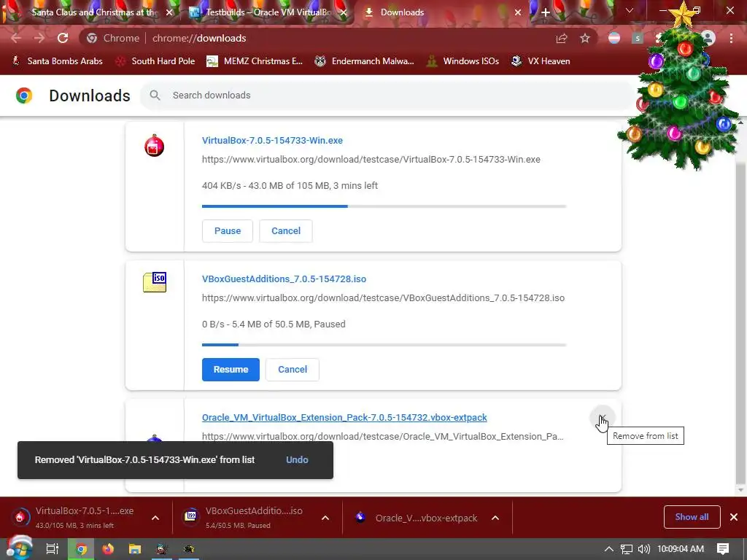Open the tab search dropdown chevron

[x=630, y=10]
